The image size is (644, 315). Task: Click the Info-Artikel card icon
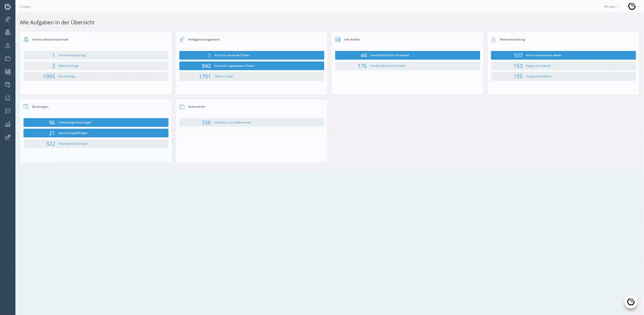(x=338, y=40)
